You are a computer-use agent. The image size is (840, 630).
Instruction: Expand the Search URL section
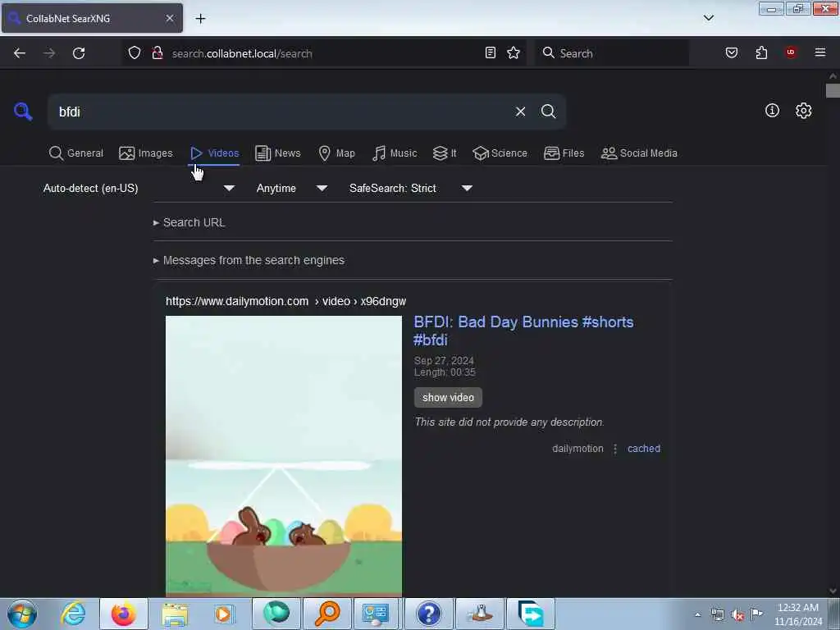189,222
